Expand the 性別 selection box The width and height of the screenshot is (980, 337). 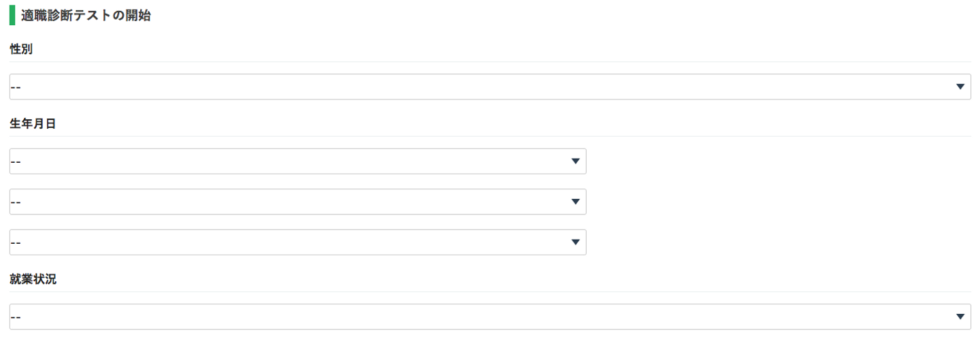tap(490, 86)
